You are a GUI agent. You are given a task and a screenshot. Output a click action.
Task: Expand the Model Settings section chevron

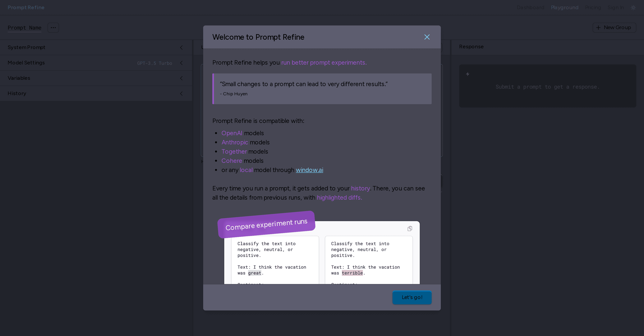click(182, 63)
